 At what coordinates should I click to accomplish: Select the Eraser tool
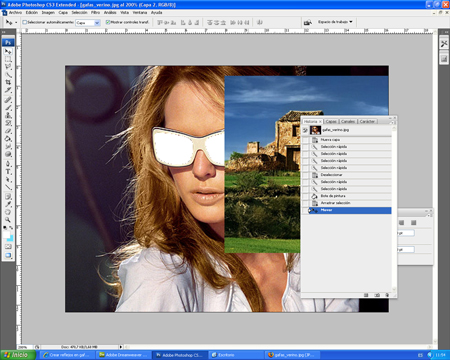(x=8, y=131)
